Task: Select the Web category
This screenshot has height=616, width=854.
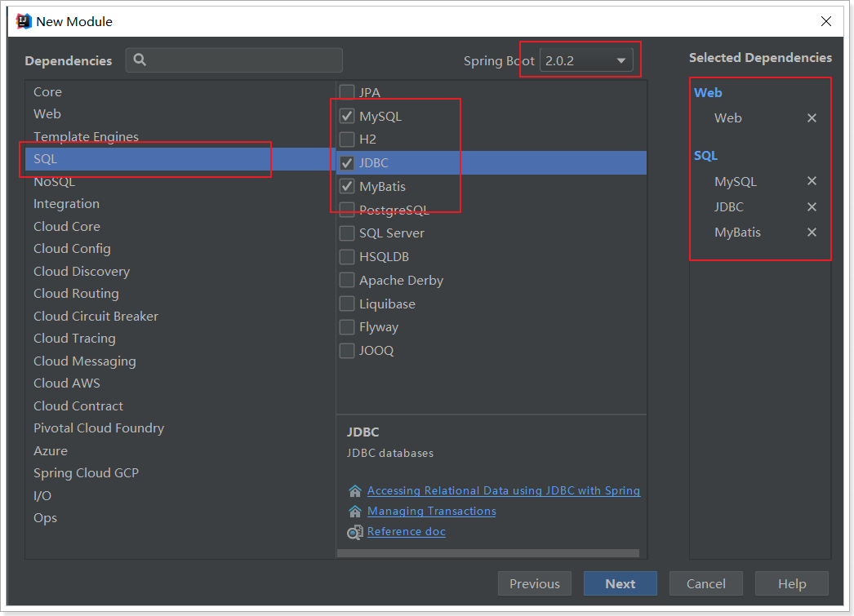Action: [180, 114]
